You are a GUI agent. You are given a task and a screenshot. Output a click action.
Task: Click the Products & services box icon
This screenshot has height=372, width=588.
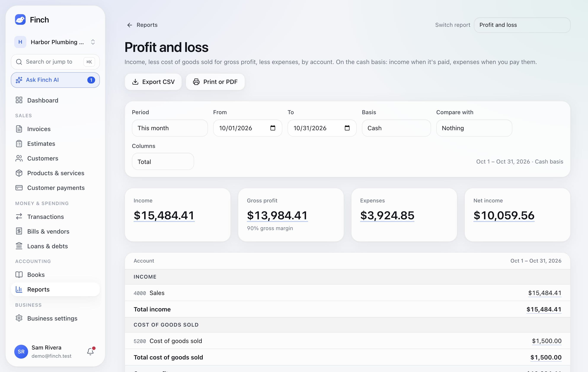click(x=19, y=173)
